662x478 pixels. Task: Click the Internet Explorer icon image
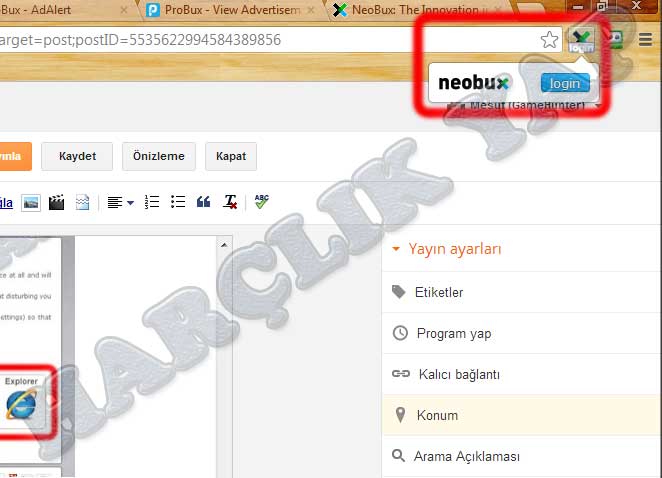pos(21,404)
